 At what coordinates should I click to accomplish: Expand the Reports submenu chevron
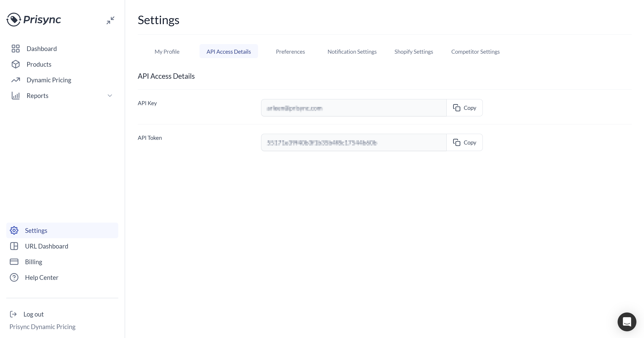pyautogui.click(x=110, y=96)
